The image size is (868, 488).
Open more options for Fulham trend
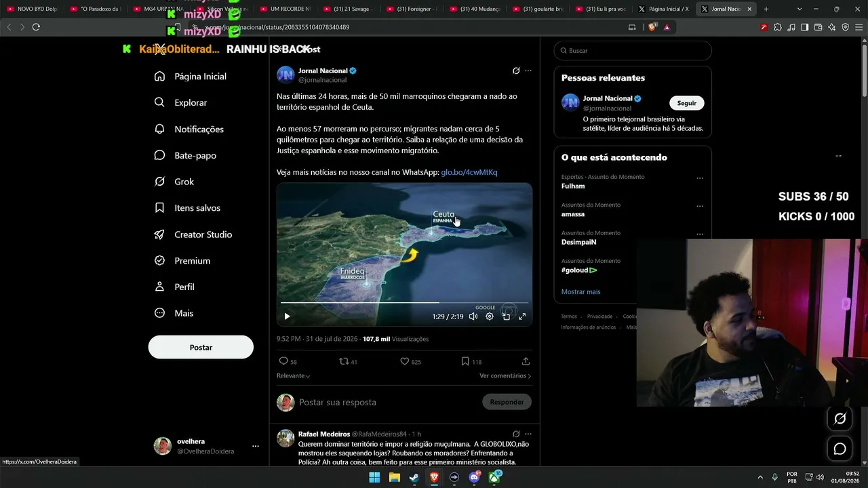tap(700, 178)
